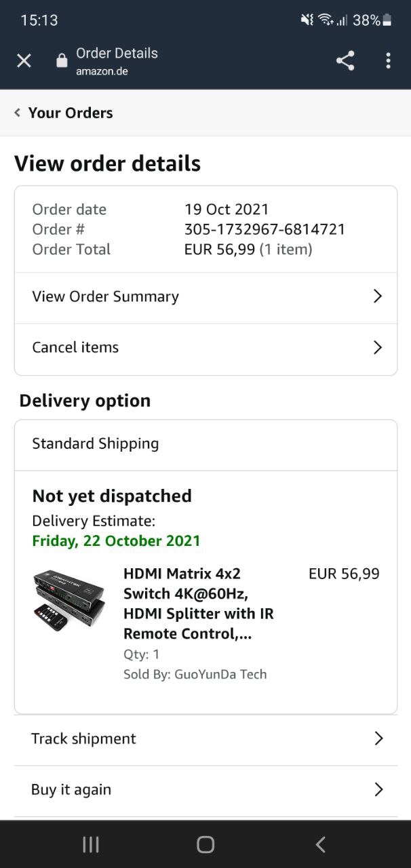The image size is (411, 868).
Task: Tap the Your Orders back link
Action: (71, 113)
